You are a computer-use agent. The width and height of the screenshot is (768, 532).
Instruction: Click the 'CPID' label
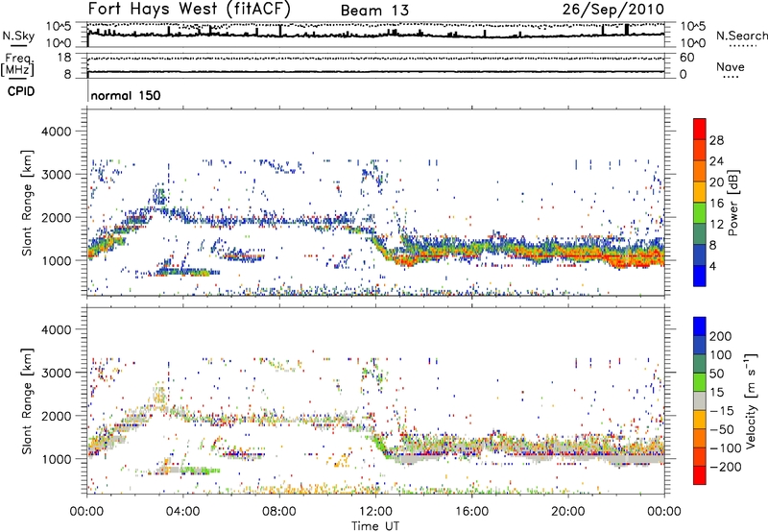21,91
